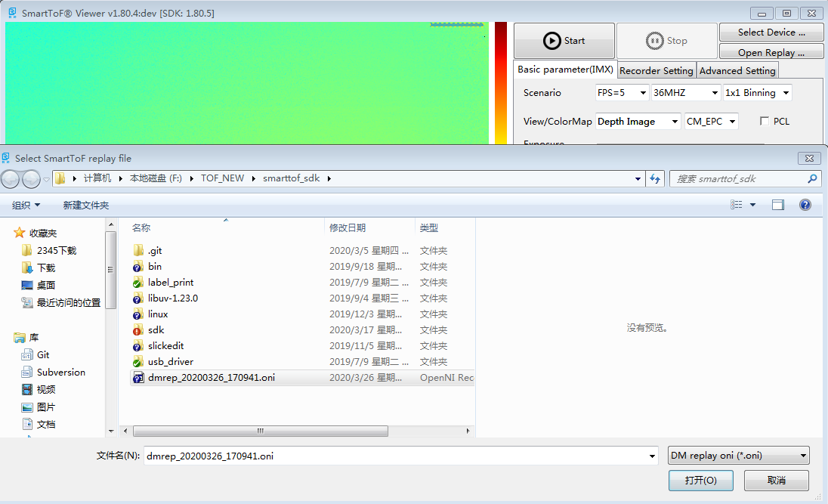Select 下载 in the navigation pane

click(46, 267)
